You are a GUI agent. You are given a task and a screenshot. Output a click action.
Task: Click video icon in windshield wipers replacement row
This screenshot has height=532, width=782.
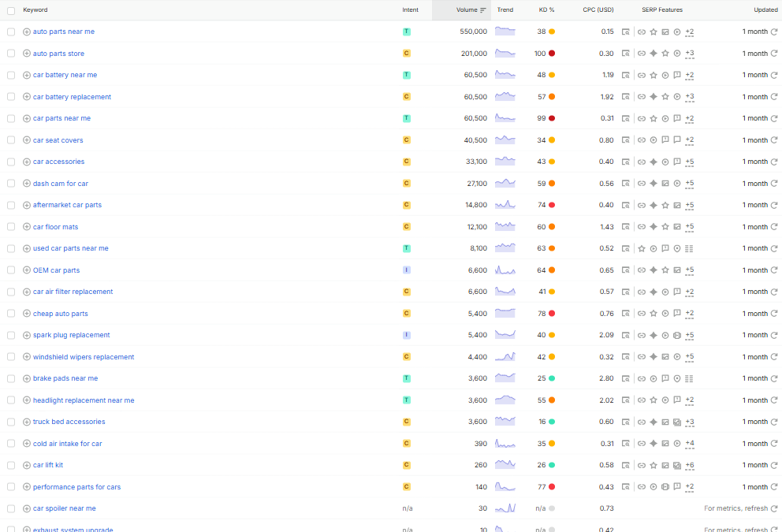[677, 357]
